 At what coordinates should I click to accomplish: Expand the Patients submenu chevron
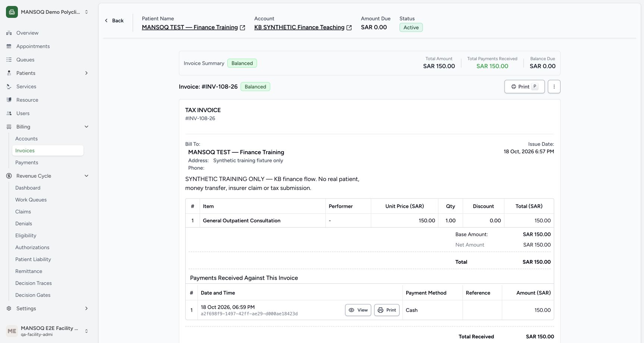pos(86,73)
